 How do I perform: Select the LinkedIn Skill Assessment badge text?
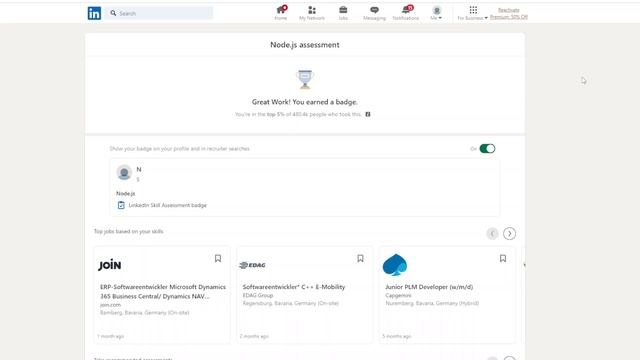pos(168,205)
